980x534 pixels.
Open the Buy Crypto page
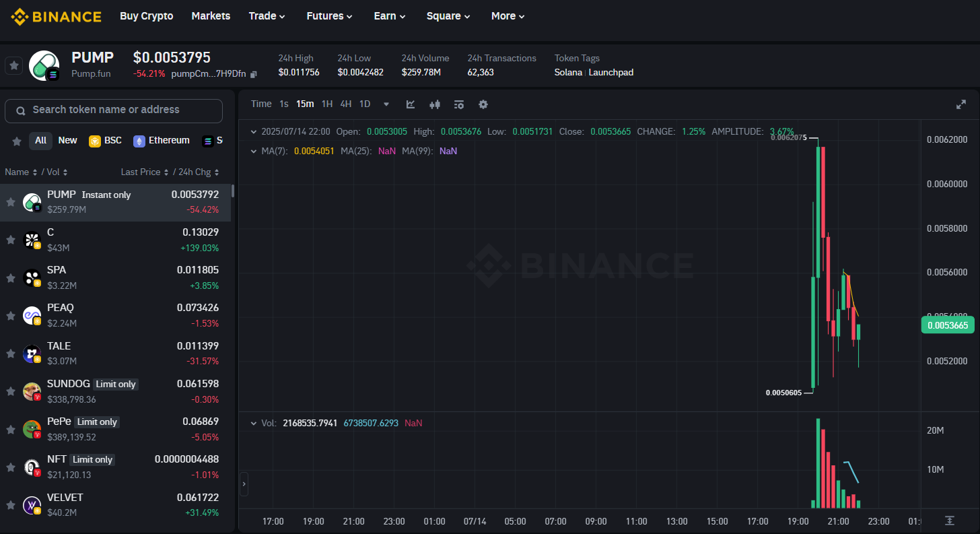(147, 16)
